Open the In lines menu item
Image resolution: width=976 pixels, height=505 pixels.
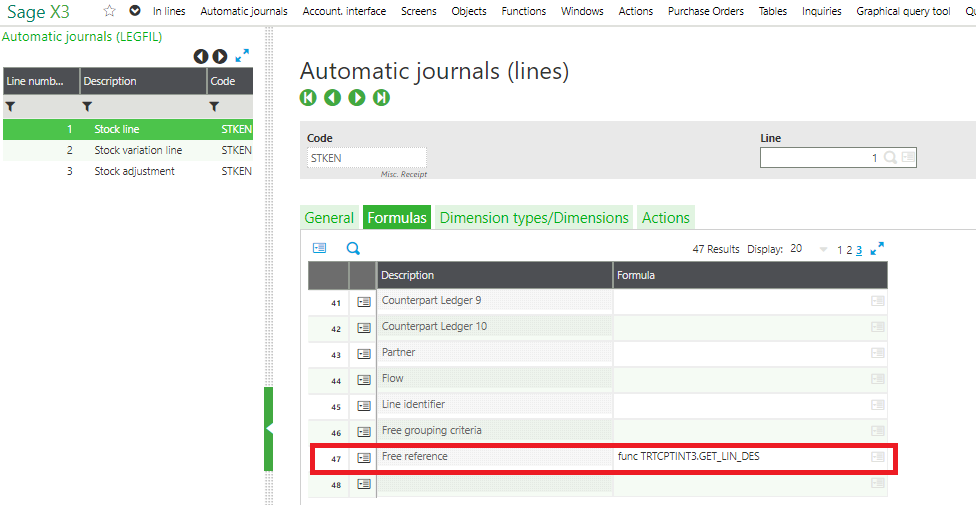(x=169, y=11)
